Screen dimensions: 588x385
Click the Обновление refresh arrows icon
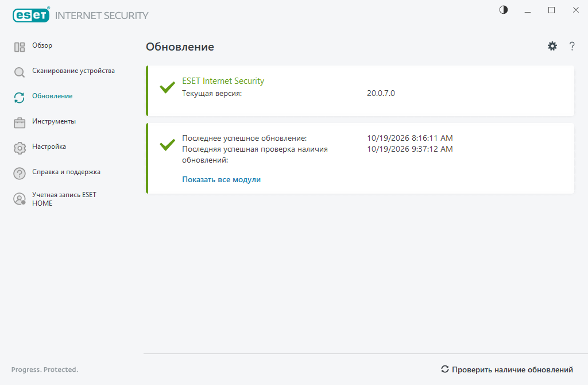click(x=20, y=98)
